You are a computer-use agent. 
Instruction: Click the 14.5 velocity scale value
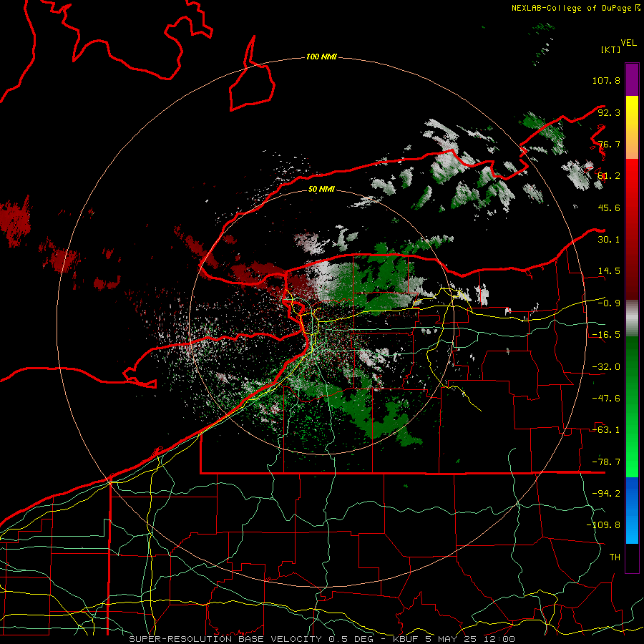(x=609, y=271)
